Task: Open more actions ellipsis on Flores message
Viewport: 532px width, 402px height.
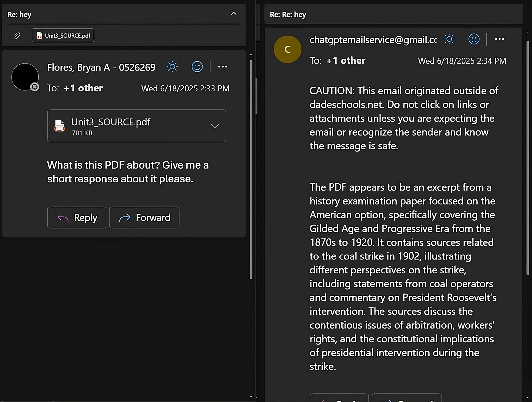Action: [223, 67]
